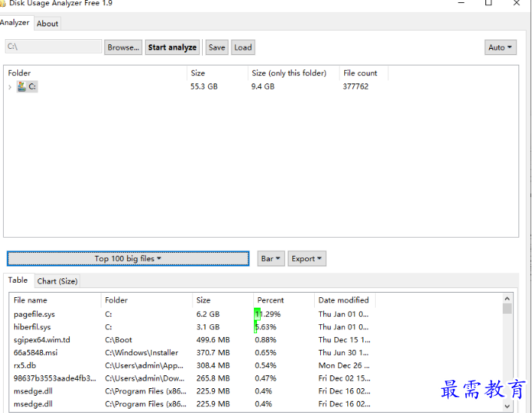The height and width of the screenshot is (413, 532).
Task: Click the C:\ path input field
Action: (x=53, y=47)
